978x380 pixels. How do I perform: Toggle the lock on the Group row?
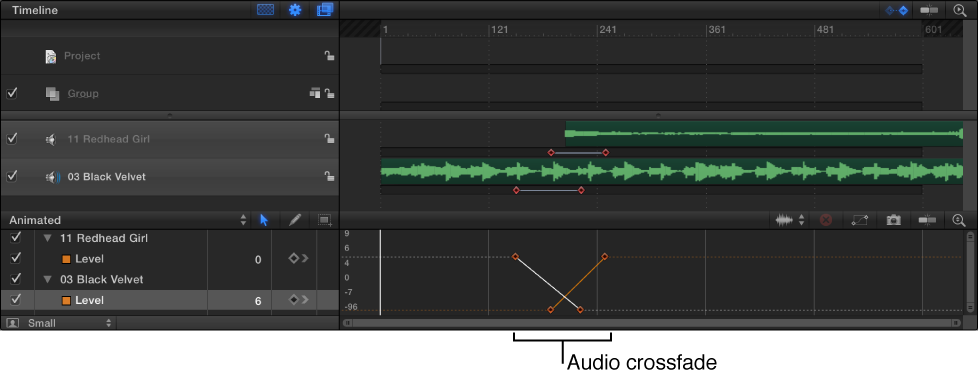(329, 94)
